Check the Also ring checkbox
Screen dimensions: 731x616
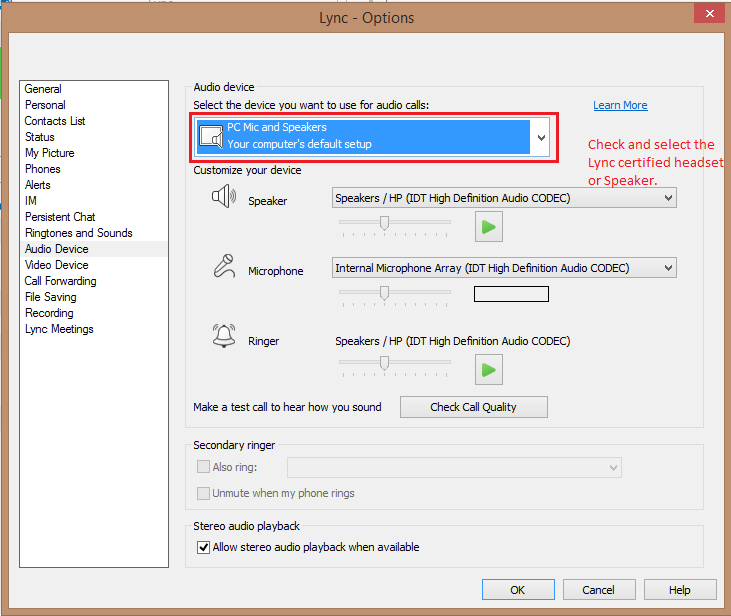(203, 467)
